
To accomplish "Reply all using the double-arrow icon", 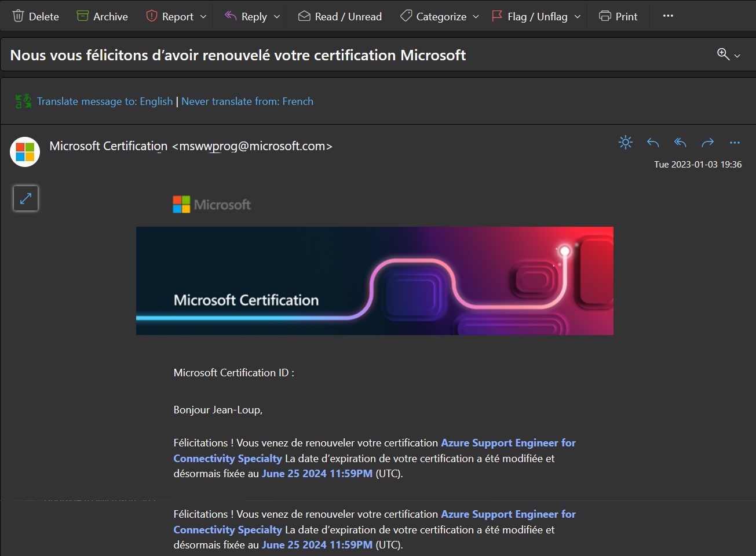I will 680,143.
